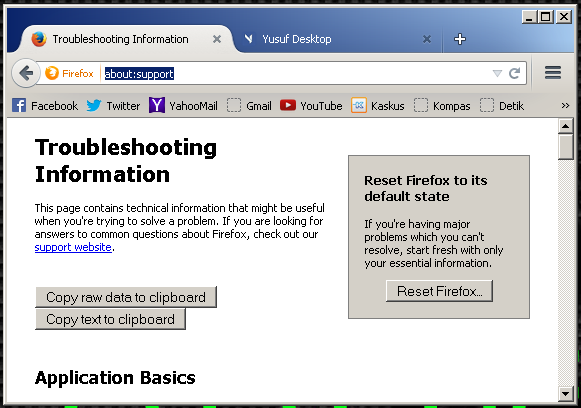This screenshot has height=408, width=581.
Task: Click the Reset Firefox... button
Action: [x=439, y=291]
